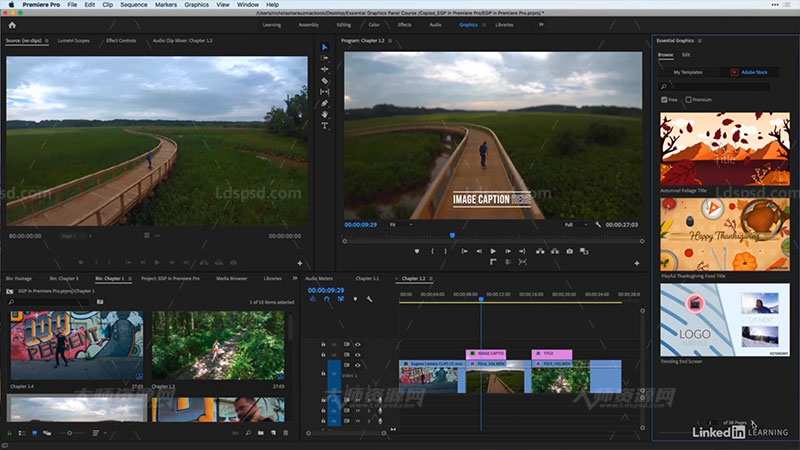The width and height of the screenshot is (800, 450).
Task: Open Media Browser tab
Action: (x=231, y=279)
